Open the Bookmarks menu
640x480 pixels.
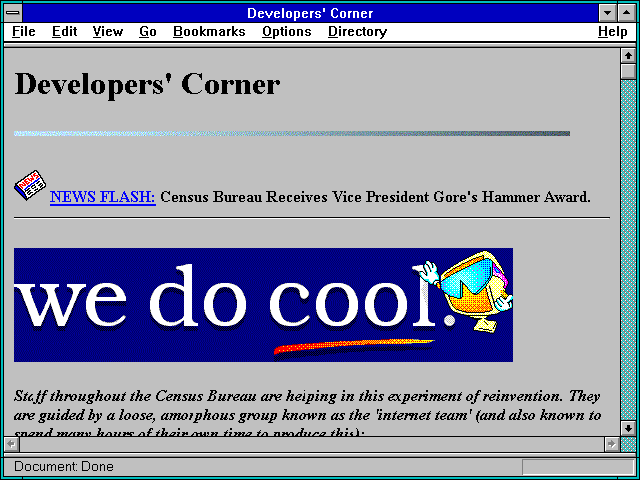[x=209, y=32]
